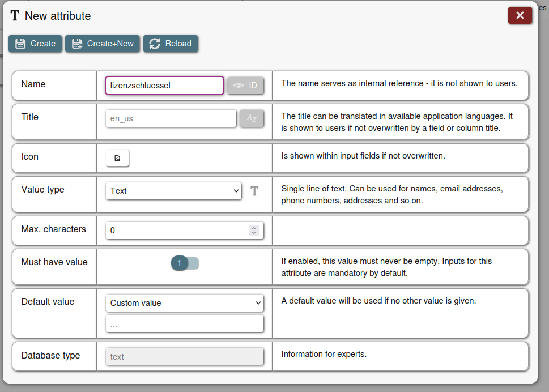Click the T icon in the dialog header

click(15, 16)
